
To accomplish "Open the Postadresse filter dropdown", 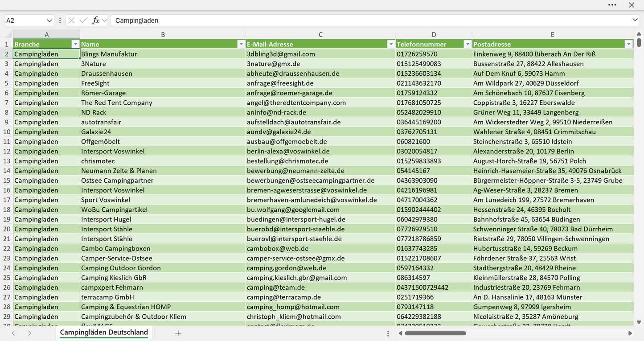I will (628, 44).
